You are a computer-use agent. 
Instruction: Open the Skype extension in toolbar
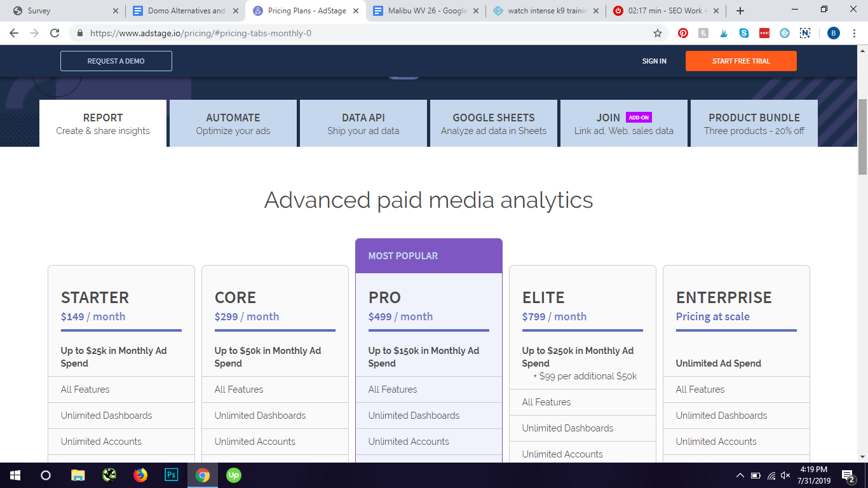click(744, 33)
